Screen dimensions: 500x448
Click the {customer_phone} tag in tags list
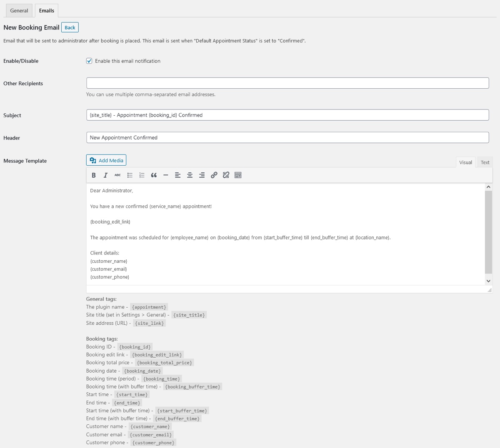pyautogui.click(x=153, y=443)
